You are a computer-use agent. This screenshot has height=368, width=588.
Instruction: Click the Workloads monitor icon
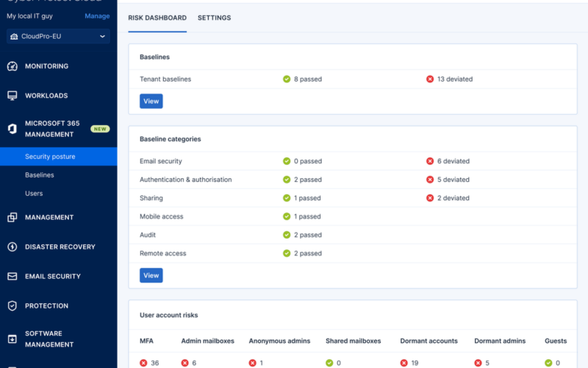(x=12, y=96)
